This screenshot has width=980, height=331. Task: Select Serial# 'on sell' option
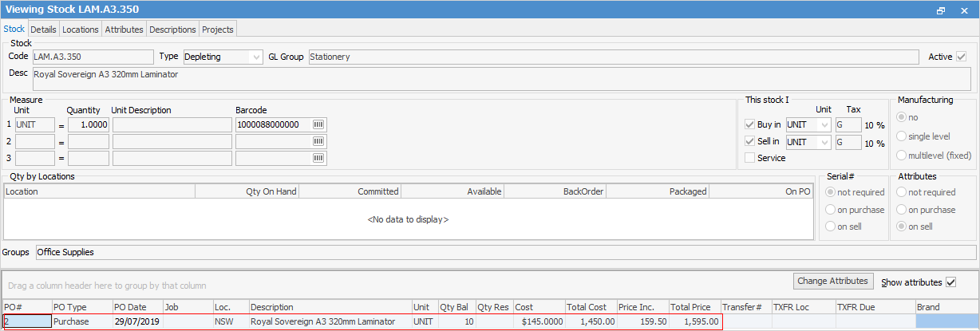[832, 227]
